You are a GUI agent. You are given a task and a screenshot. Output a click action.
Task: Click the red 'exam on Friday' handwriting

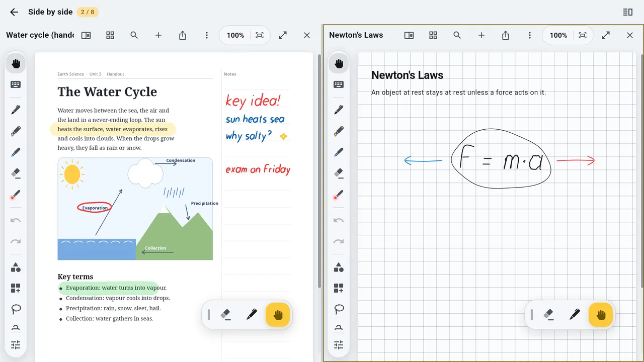[258, 169]
